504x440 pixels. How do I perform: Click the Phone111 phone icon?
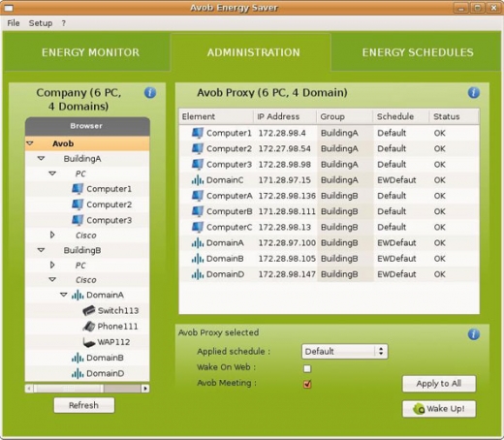click(89, 327)
